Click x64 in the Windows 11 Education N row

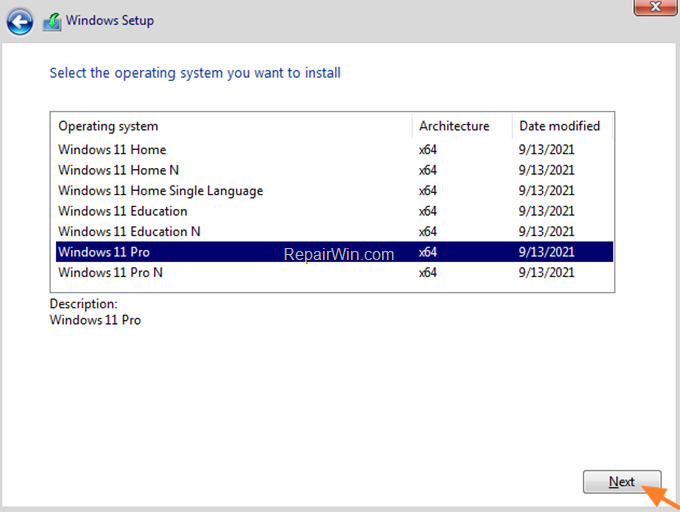(428, 231)
